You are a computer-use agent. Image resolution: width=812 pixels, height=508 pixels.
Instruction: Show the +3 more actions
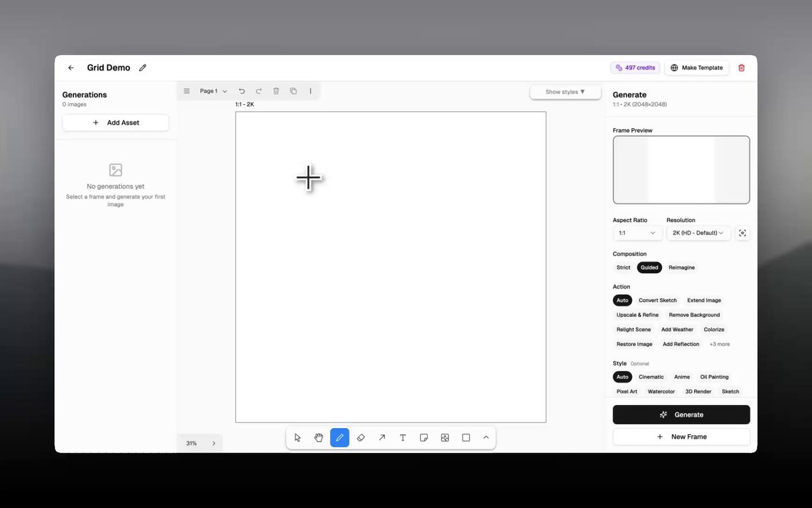pos(719,344)
